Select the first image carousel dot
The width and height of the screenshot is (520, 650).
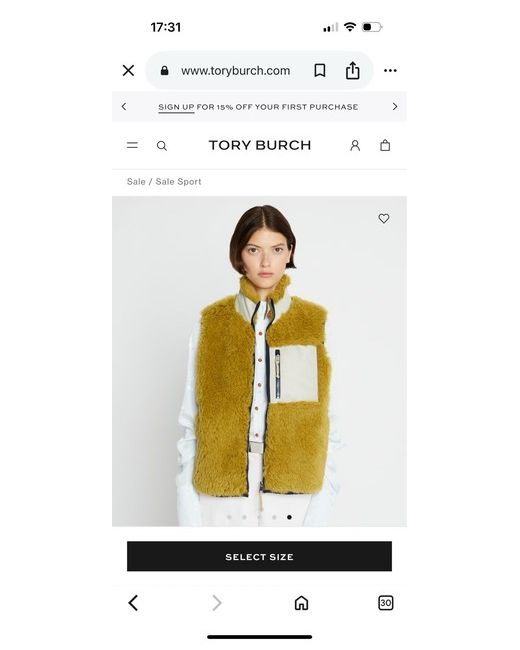229,517
